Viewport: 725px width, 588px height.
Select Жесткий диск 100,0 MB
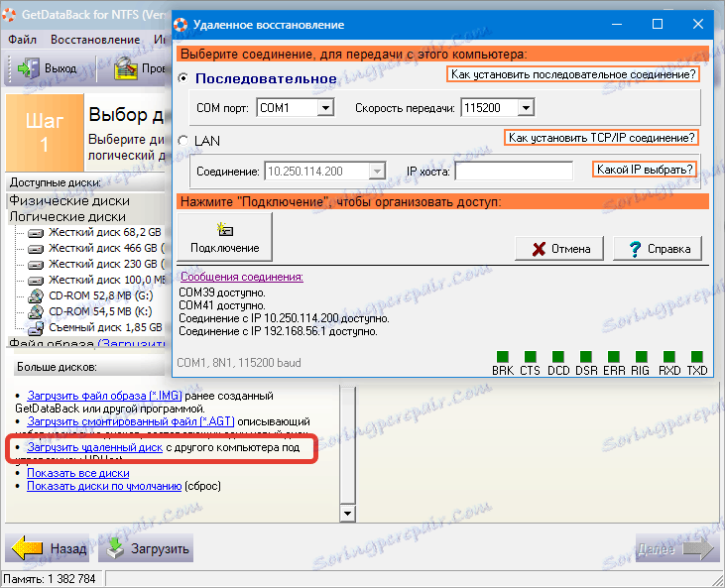tap(106, 280)
